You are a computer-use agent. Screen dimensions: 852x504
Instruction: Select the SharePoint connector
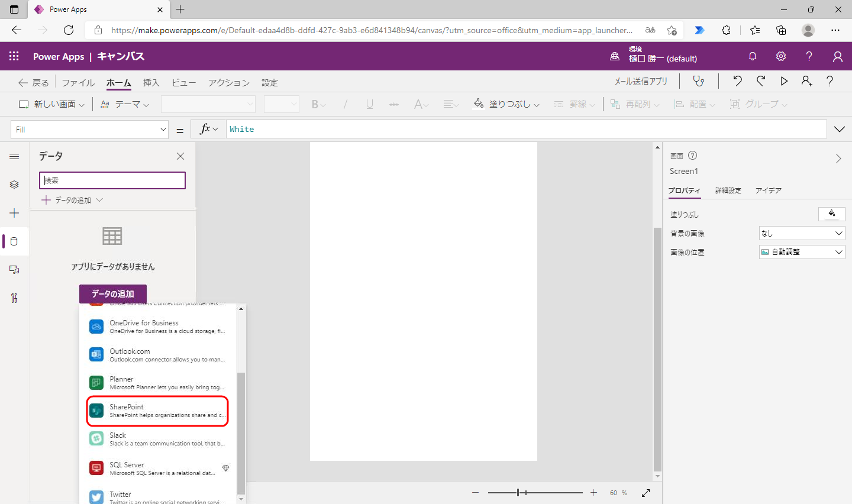coord(157,411)
